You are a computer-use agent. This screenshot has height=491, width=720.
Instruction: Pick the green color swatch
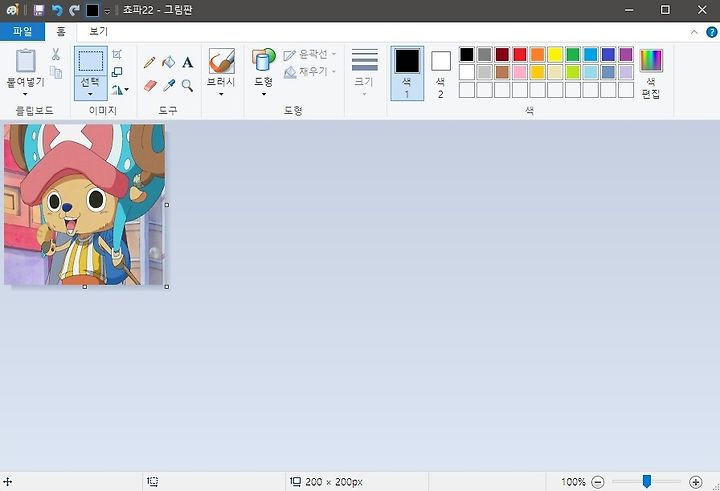[x=573, y=55]
